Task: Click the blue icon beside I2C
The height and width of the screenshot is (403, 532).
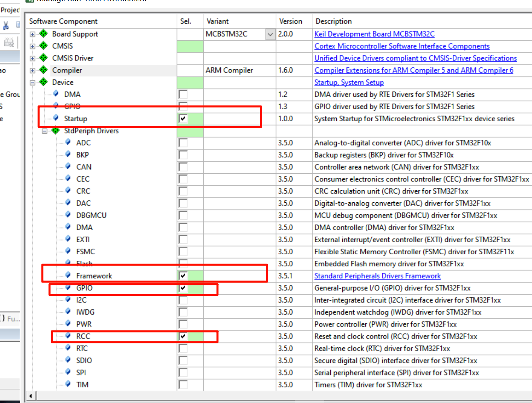Action: [68, 299]
